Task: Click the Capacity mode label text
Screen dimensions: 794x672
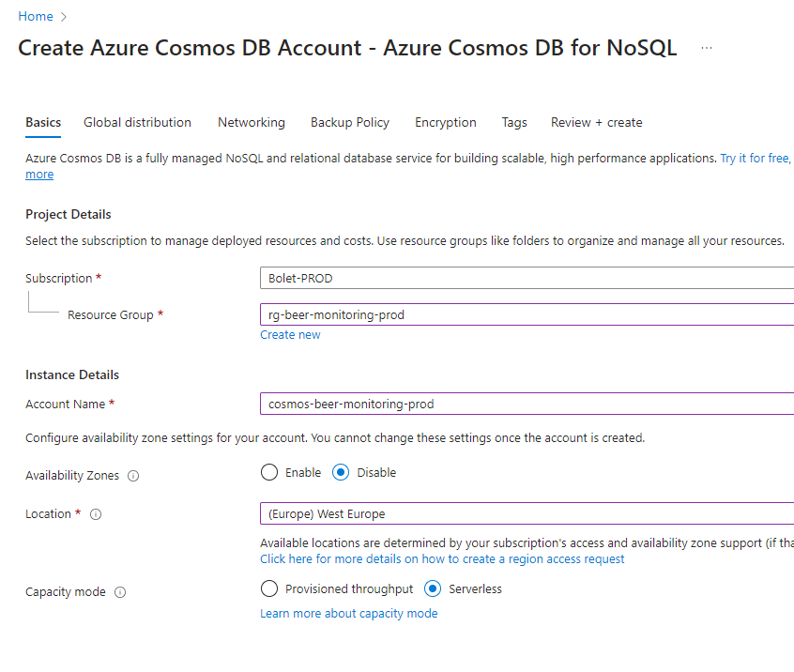Action: click(66, 592)
